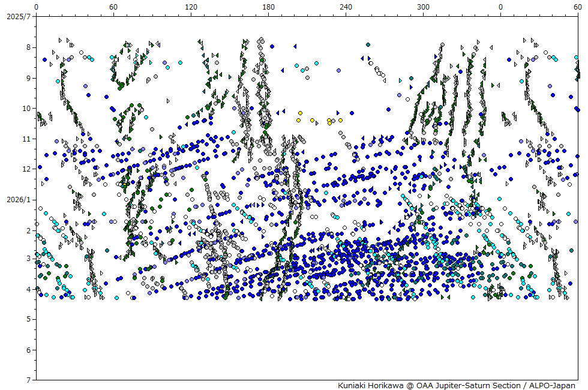Click the topmost yellow data point
Screen dimensions: 588x390
300,113
